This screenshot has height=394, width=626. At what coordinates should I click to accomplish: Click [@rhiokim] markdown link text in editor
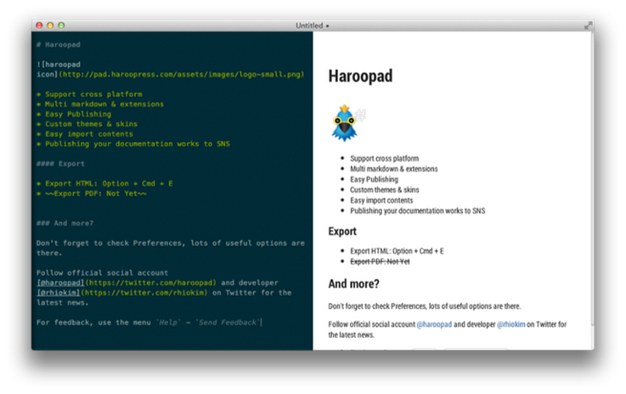tap(58, 293)
